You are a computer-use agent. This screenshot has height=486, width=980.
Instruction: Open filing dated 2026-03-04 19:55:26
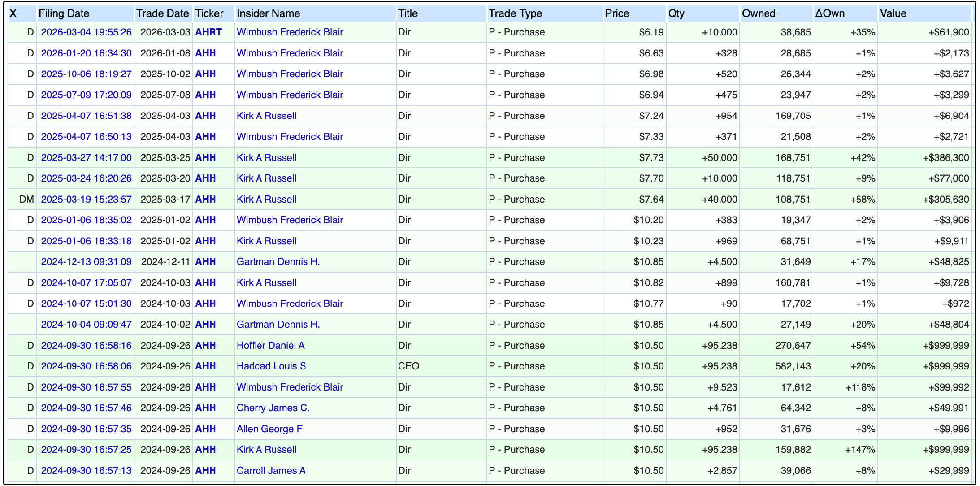pyautogui.click(x=86, y=32)
